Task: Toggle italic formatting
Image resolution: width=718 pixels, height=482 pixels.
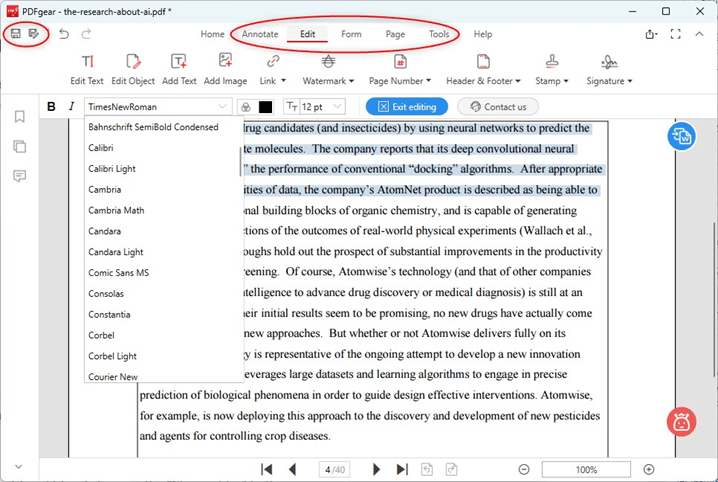Action: 71,107
